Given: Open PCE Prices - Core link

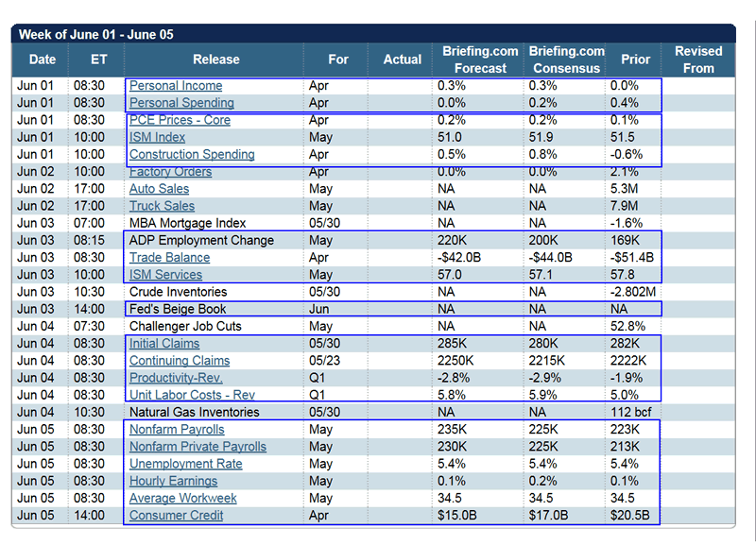Looking at the screenshot, I should (180, 120).
